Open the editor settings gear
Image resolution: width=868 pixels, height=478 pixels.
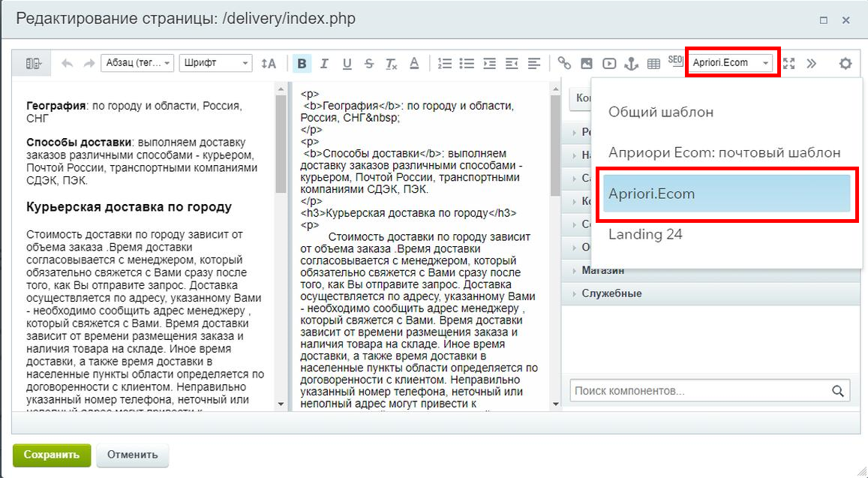(845, 64)
